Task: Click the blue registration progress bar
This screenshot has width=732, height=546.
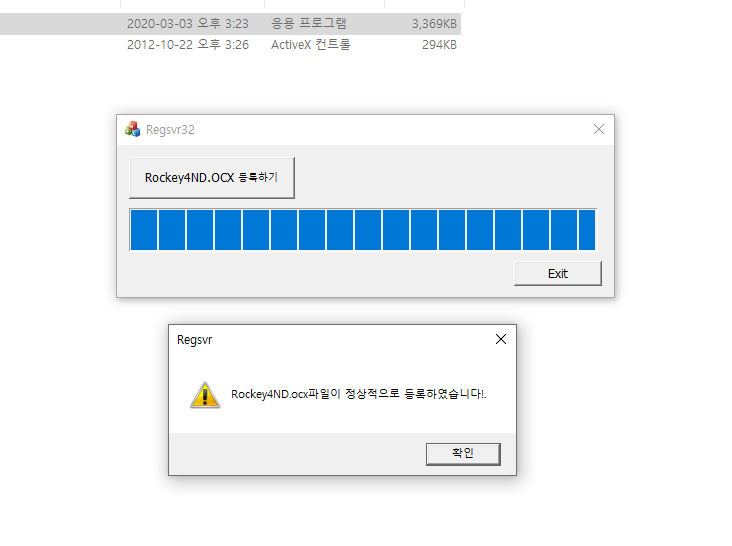Action: [363, 230]
